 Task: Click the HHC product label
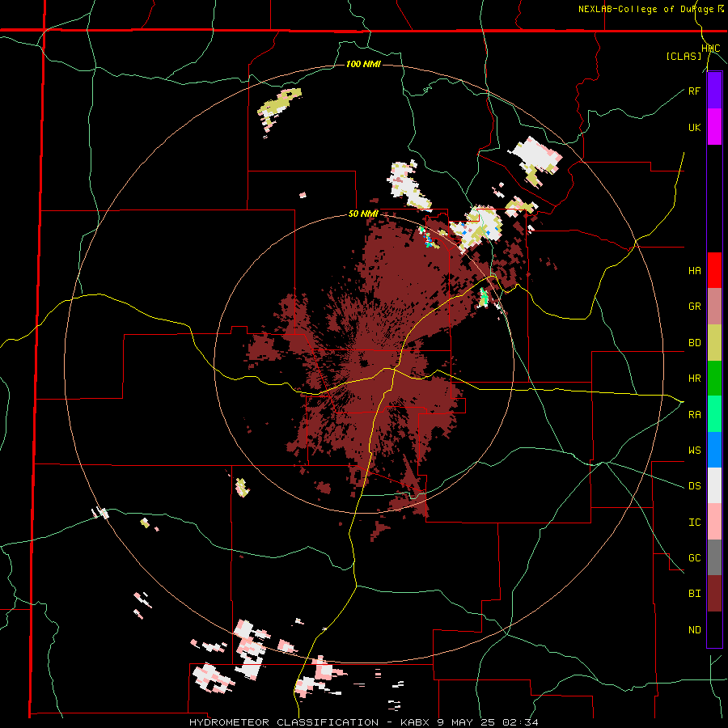click(x=711, y=49)
